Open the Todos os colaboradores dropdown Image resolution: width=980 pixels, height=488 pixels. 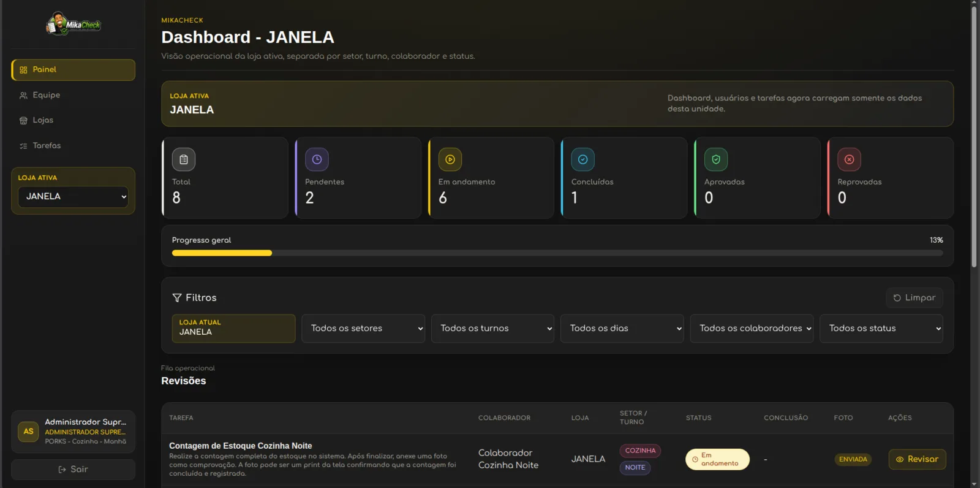[x=752, y=329]
